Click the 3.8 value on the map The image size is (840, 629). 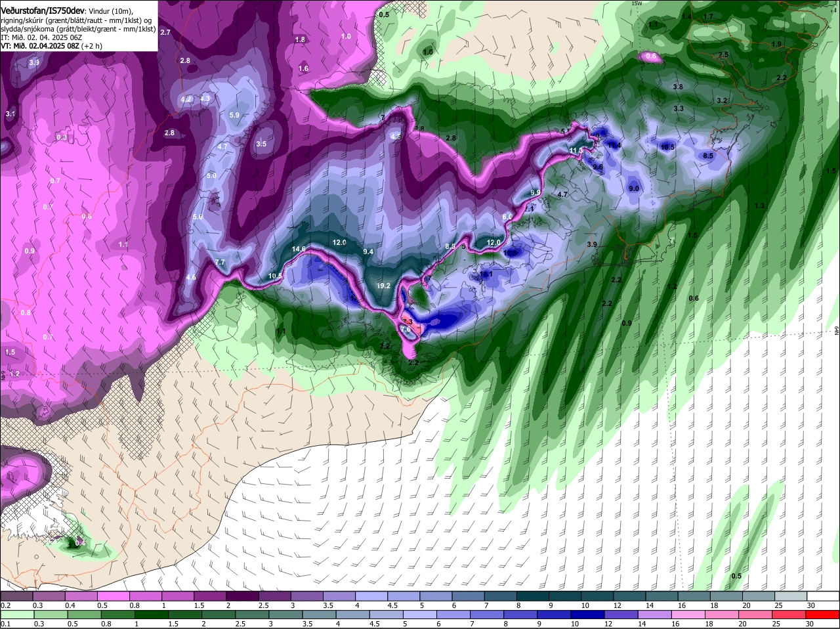coord(678,87)
